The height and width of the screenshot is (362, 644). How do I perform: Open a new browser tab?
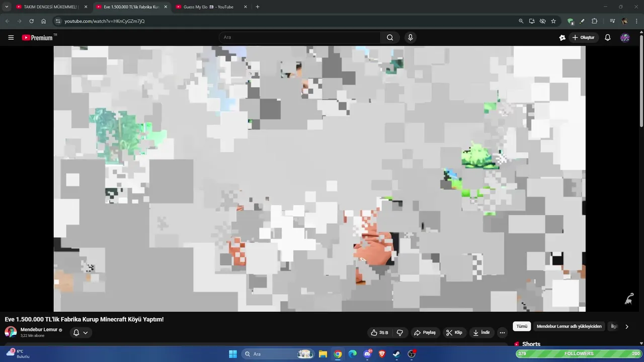(x=258, y=7)
